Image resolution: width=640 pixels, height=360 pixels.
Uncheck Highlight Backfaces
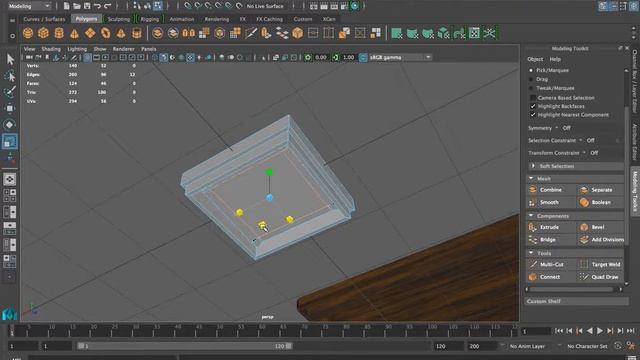[x=533, y=106]
